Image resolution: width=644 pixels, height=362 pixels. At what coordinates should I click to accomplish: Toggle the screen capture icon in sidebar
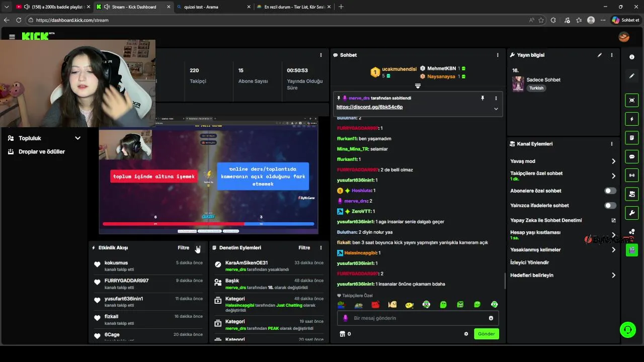(632, 100)
